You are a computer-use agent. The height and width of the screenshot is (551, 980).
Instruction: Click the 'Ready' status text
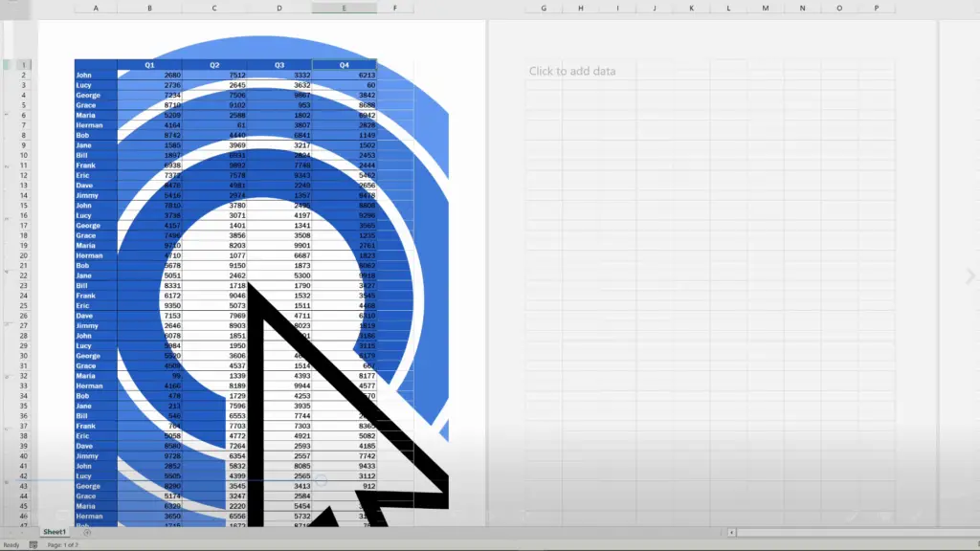(11, 544)
